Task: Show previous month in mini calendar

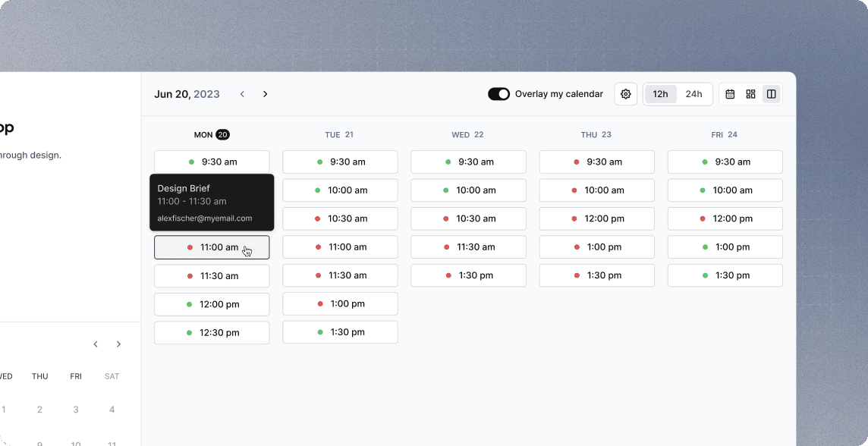Action: point(95,344)
